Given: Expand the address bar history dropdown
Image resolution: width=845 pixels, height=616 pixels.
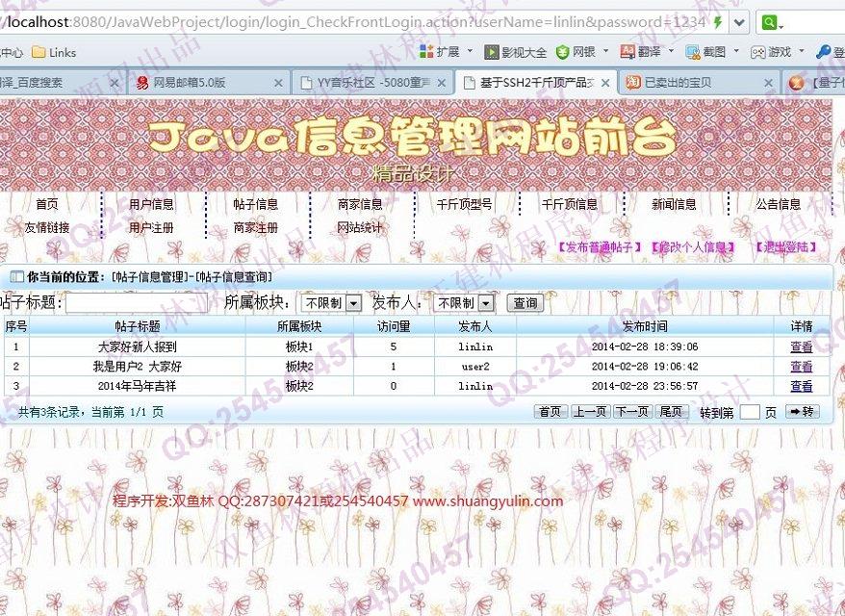Looking at the screenshot, I should pos(739,22).
